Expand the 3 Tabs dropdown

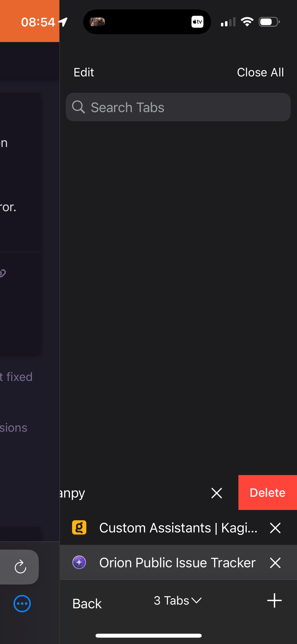172,601
